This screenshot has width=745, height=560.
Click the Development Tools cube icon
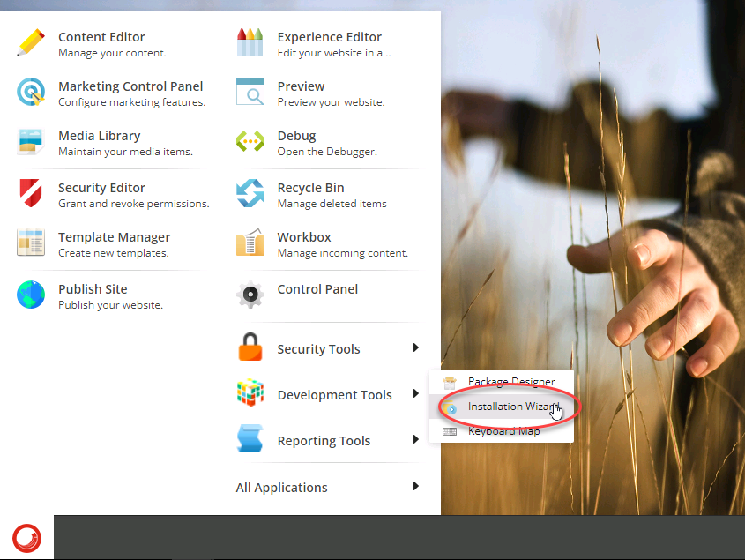[x=250, y=392]
